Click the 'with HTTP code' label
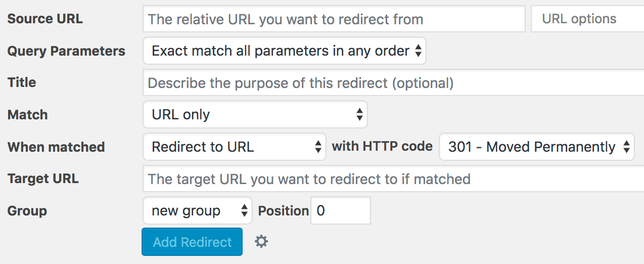Image resolution: width=644 pixels, height=264 pixels. [x=382, y=147]
